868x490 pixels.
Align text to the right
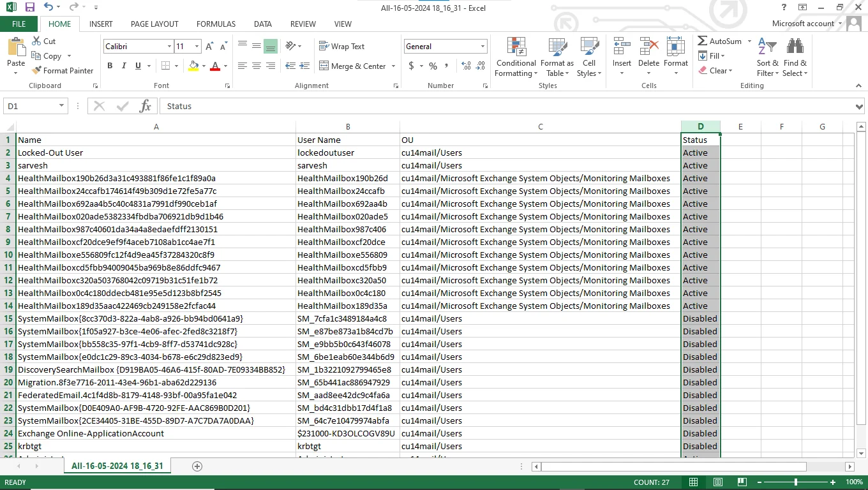(271, 66)
